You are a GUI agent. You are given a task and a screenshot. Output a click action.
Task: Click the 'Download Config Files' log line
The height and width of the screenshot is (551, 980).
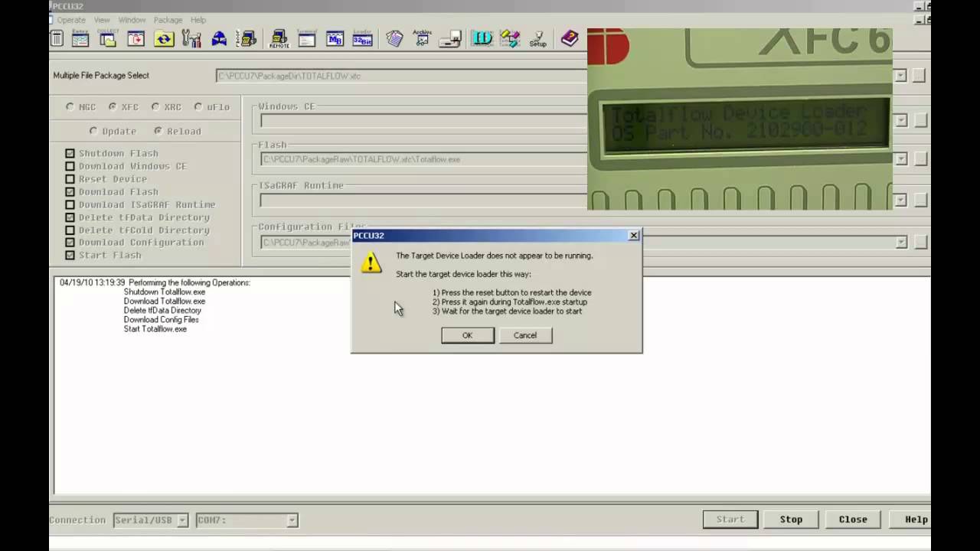162,320
